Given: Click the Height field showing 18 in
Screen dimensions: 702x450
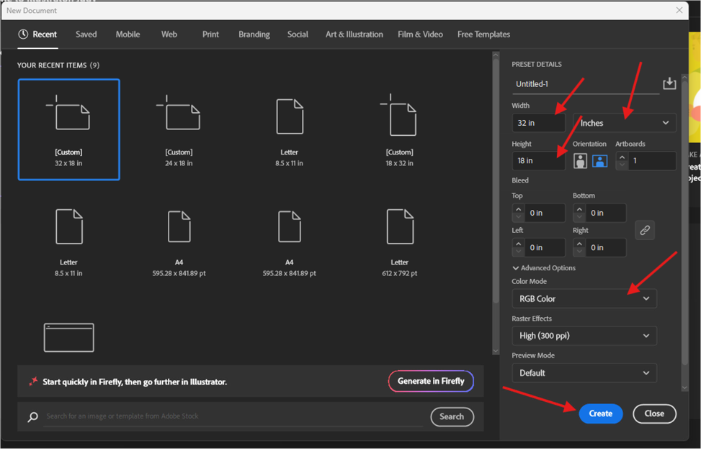Looking at the screenshot, I should coord(539,161).
